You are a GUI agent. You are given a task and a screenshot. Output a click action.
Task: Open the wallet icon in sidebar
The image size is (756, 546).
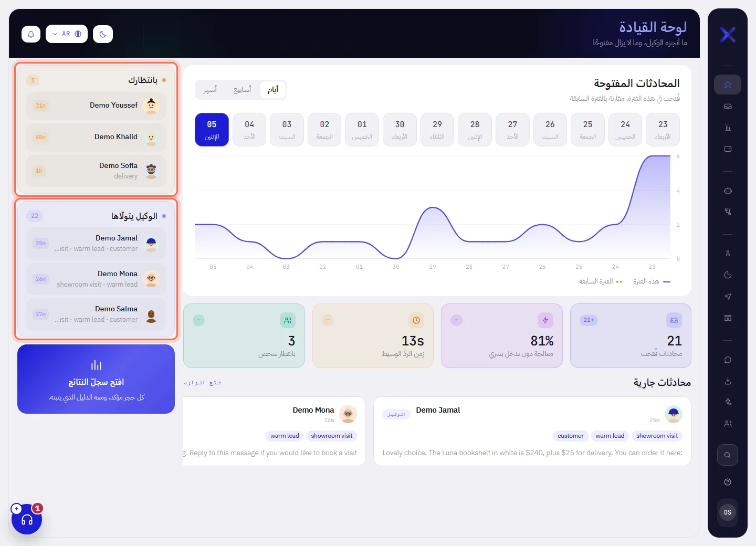click(x=728, y=149)
